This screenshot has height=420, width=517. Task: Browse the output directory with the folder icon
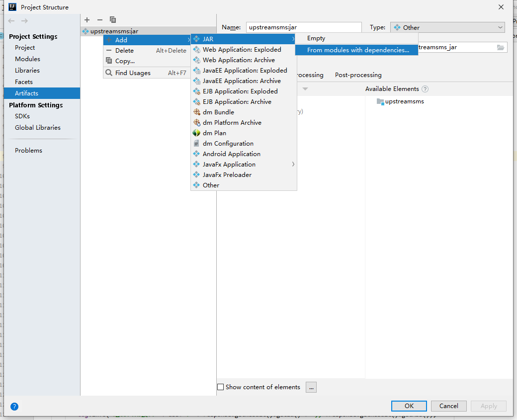click(x=501, y=48)
